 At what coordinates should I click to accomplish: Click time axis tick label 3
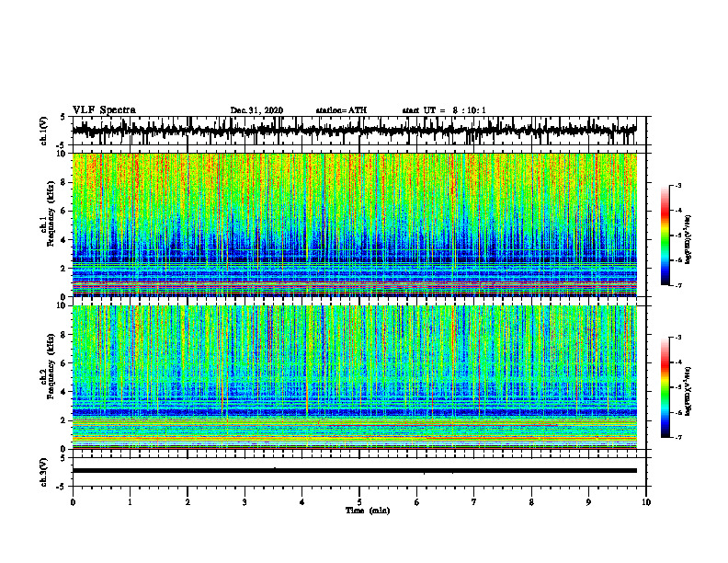tap(245, 502)
